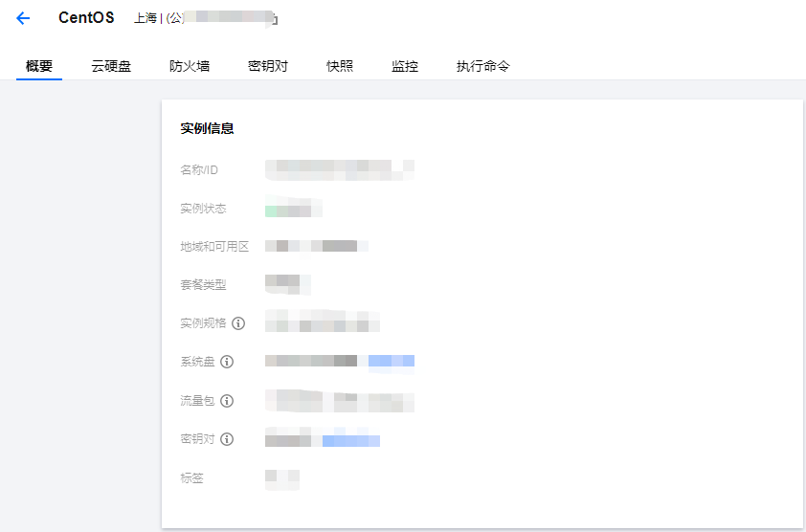Open the 快照 tab
Screen dimensions: 806x532
(340, 66)
